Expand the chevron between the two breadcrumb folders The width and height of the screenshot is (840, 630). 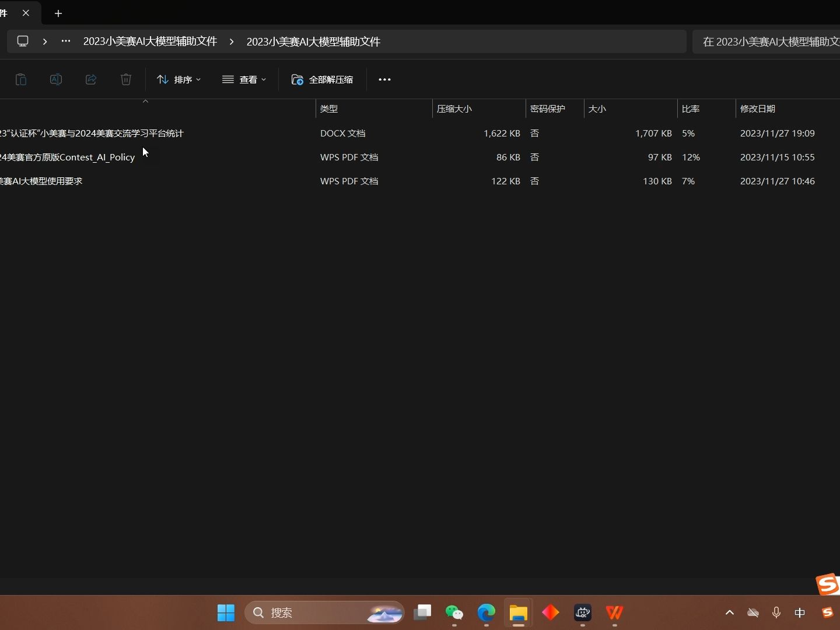(232, 41)
